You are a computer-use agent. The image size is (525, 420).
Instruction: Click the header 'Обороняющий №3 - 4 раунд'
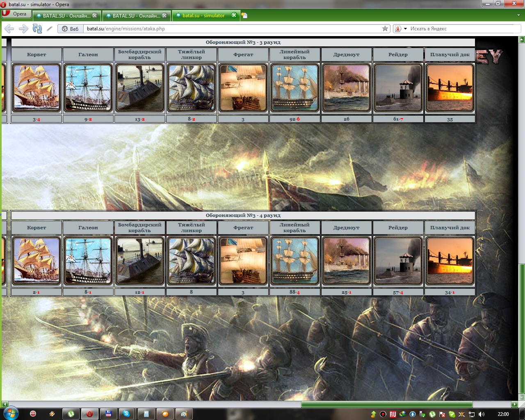243,215
